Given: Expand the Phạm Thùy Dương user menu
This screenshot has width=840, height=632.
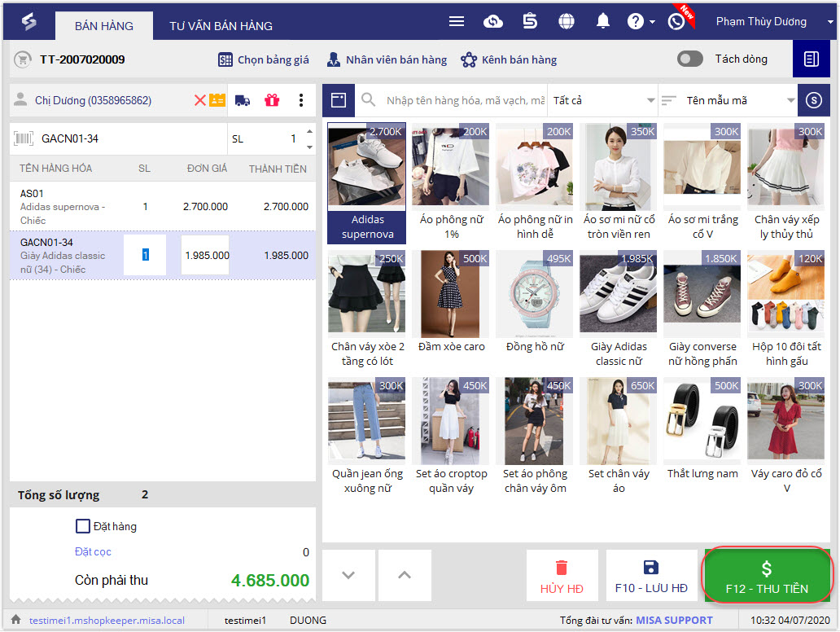Looking at the screenshot, I should click(829, 22).
